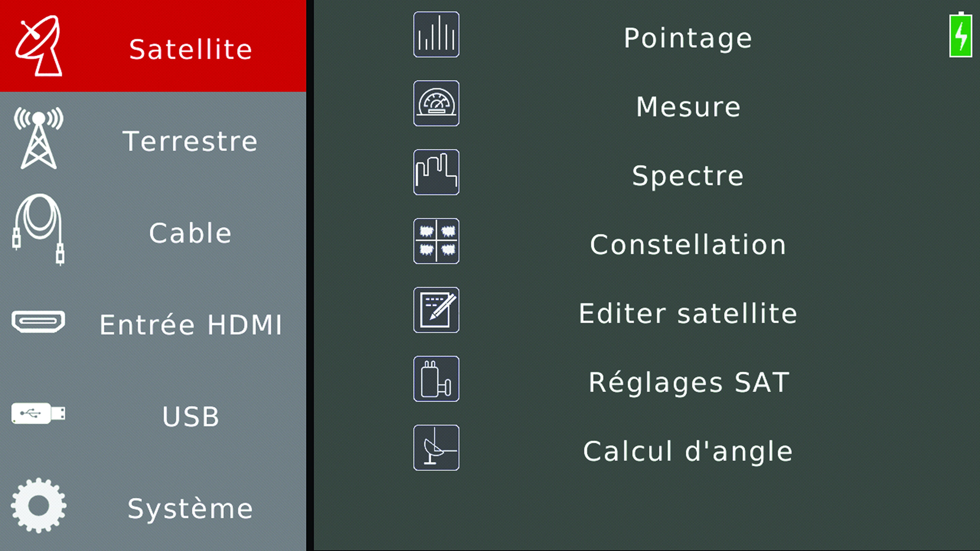The width and height of the screenshot is (980, 551).
Task: Open the Réglages SAT text entry
Action: (689, 383)
